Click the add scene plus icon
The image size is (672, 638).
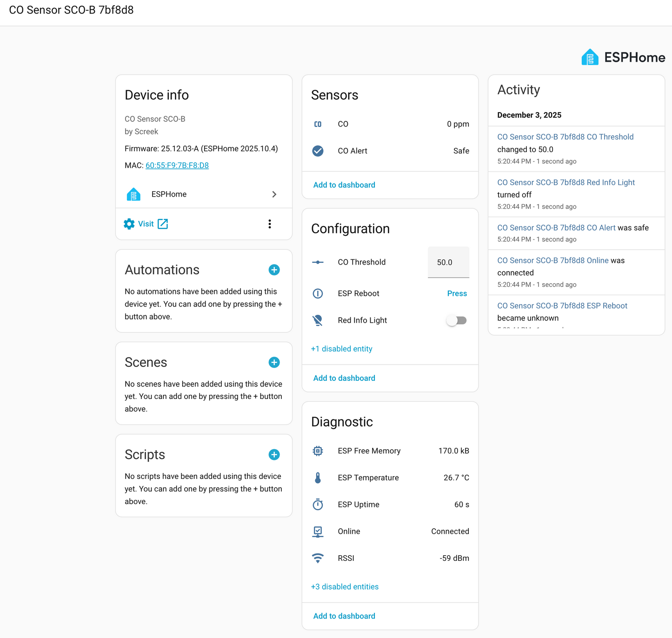point(274,362)
